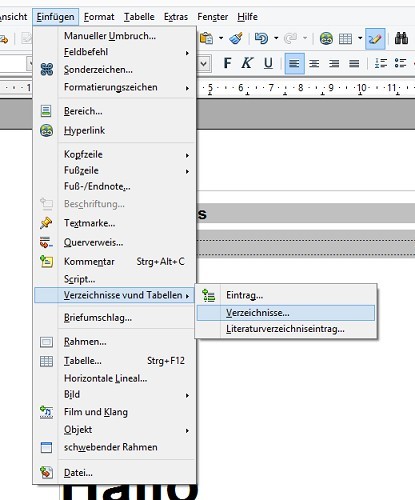Click the Eintrag... index entry icon

209,295
